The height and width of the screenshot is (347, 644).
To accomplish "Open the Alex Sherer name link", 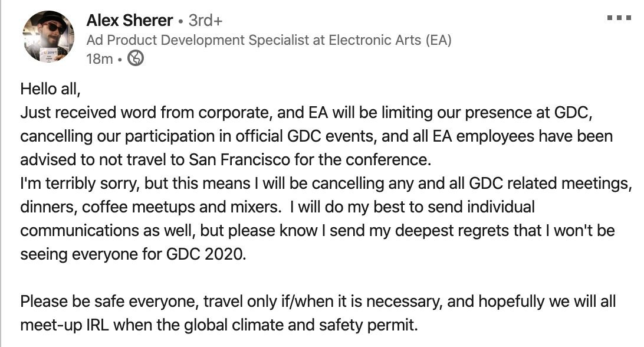I will tap(130, 20).
